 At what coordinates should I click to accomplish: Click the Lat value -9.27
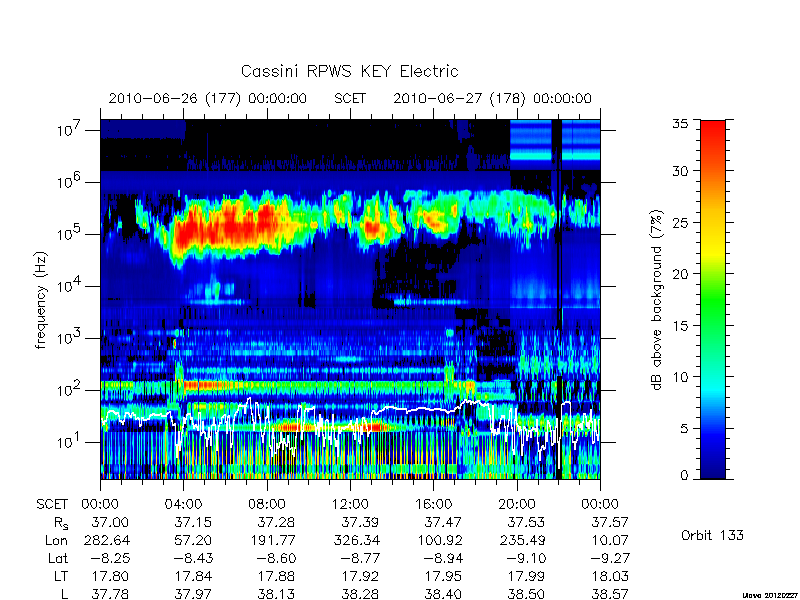tap(610, 558)
